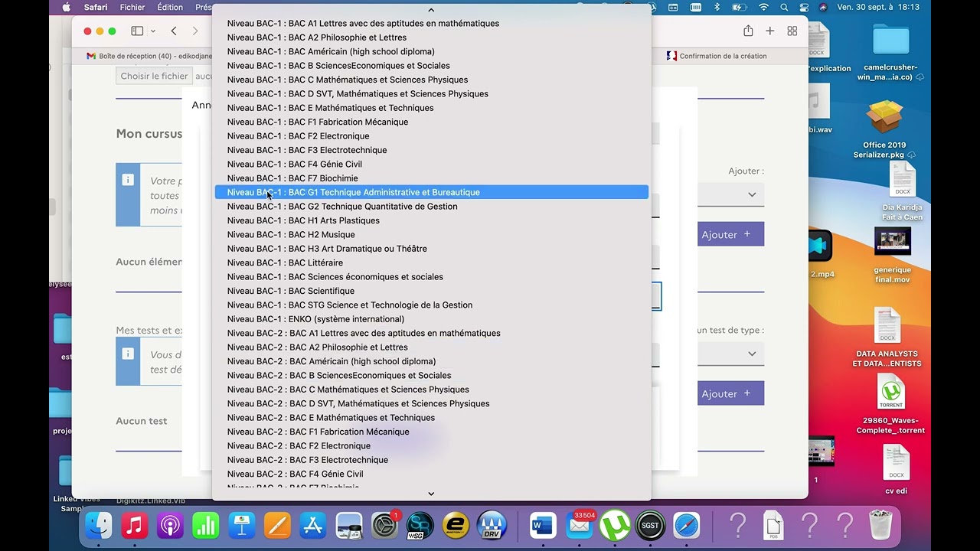Click the Wi-Fi status icon

(x=763, y=7)
